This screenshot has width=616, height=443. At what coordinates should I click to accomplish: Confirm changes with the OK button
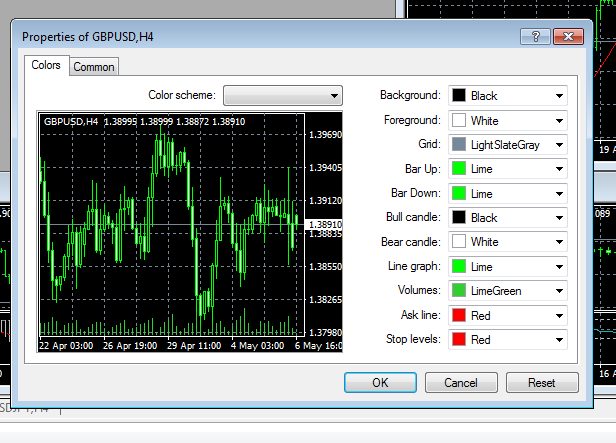coord(380,383)
